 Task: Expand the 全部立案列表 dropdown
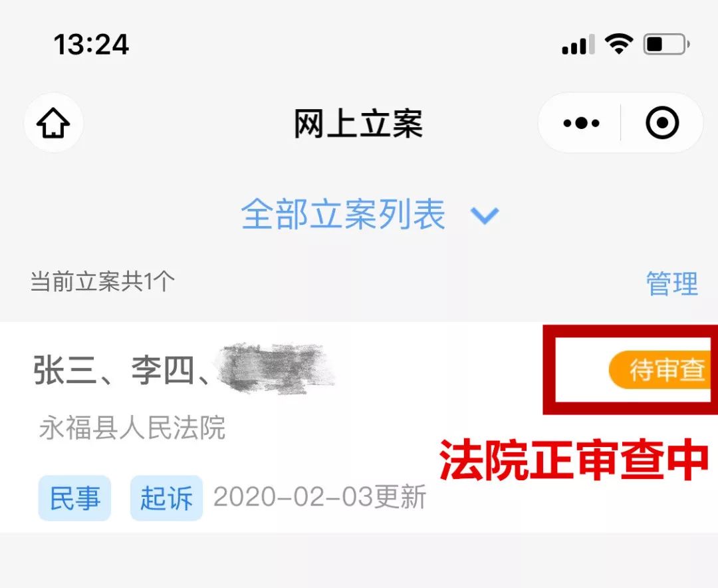[x=370, y=214]
